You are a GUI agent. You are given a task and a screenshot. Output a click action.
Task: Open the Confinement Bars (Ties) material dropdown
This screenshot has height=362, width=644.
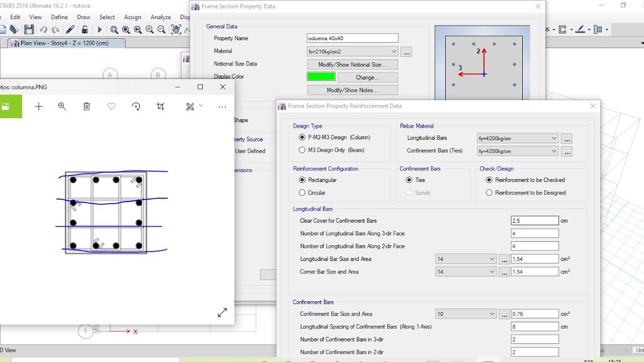tap(518, 151)
